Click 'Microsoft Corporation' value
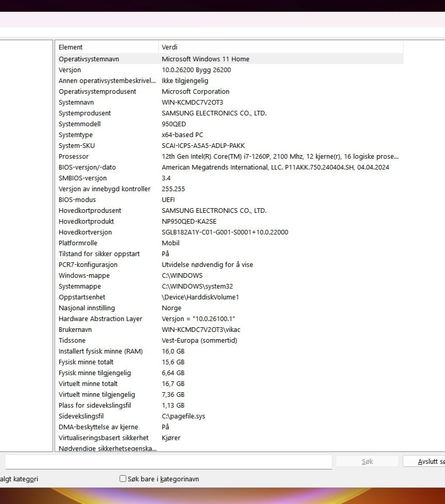 (195, 91)
